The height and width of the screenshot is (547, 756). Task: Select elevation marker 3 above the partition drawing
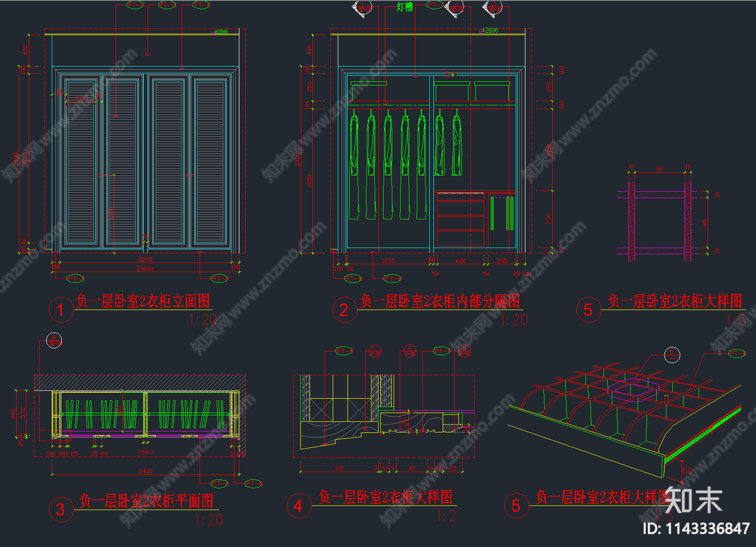(492, 8)
